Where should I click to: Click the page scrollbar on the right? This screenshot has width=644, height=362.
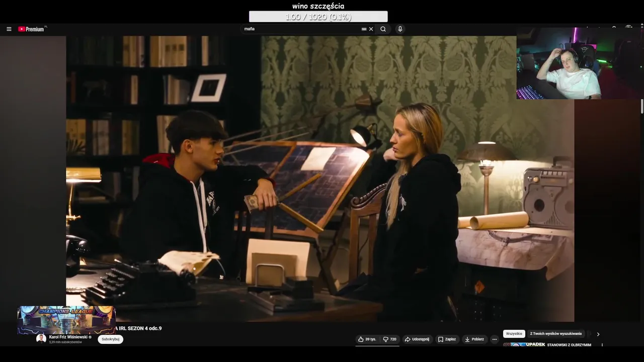click(641, 107)
